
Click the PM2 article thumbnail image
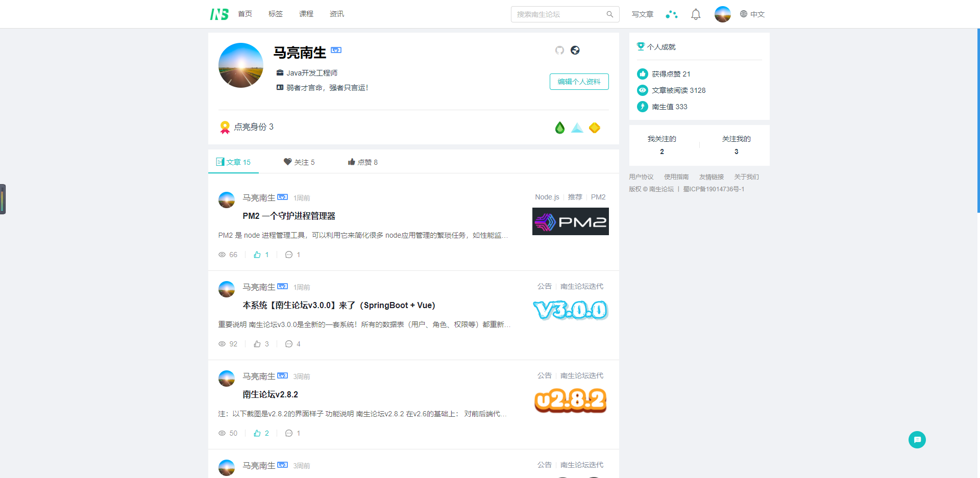click(x=570, y=221)
